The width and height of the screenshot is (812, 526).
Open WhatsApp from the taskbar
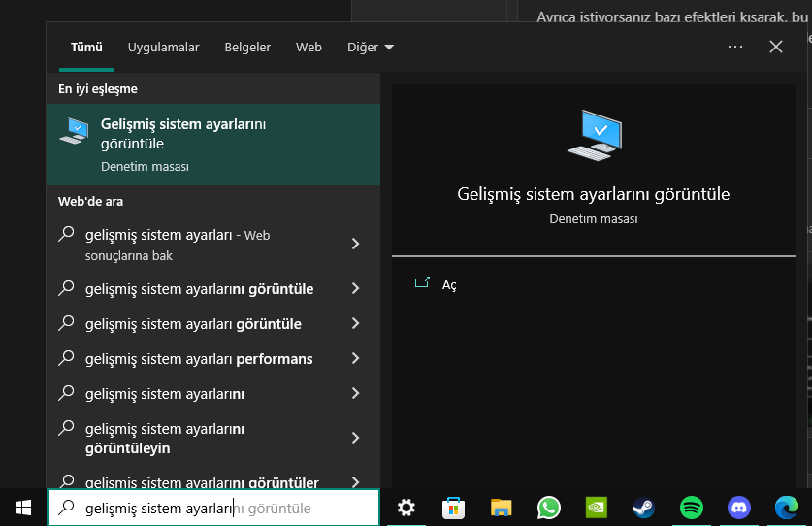tap(548, 508)
